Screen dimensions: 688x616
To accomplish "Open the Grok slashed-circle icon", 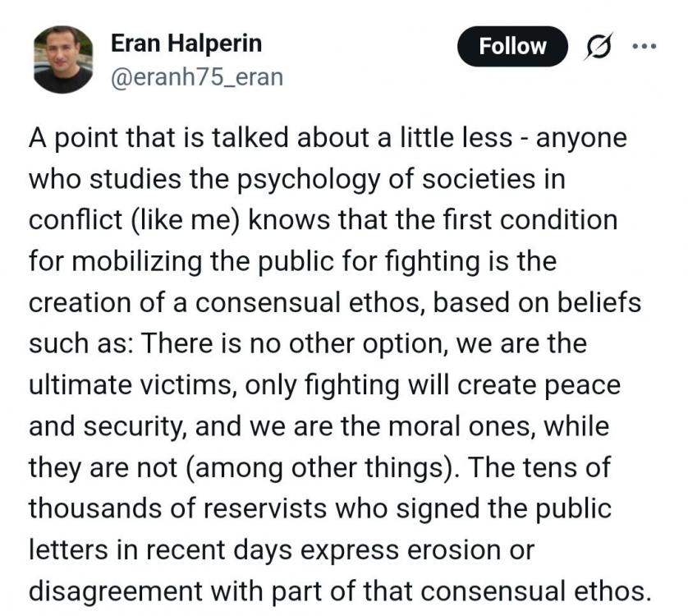I will coord(598,46).
